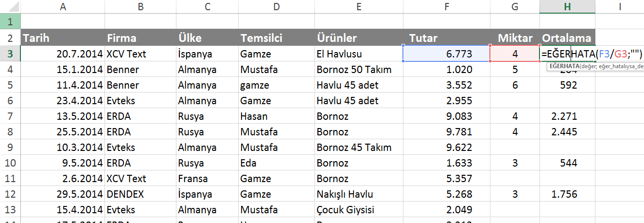
Task: Click the Tarih header cell
Action: tap(63, 38)
